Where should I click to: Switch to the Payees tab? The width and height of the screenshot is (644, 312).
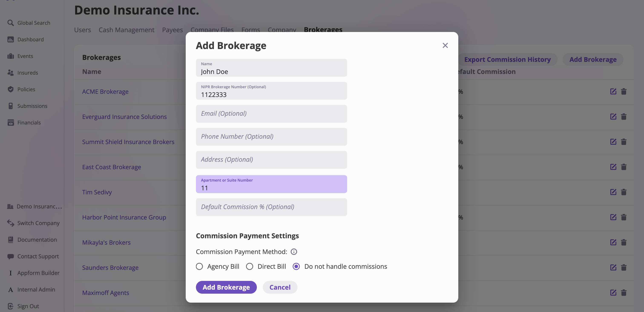point(172,30)
